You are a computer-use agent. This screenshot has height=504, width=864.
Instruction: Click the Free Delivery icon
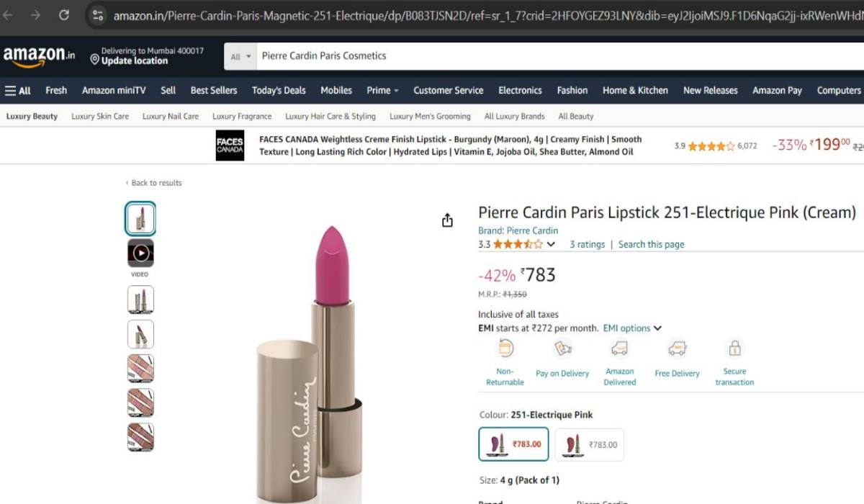[677, 348]
